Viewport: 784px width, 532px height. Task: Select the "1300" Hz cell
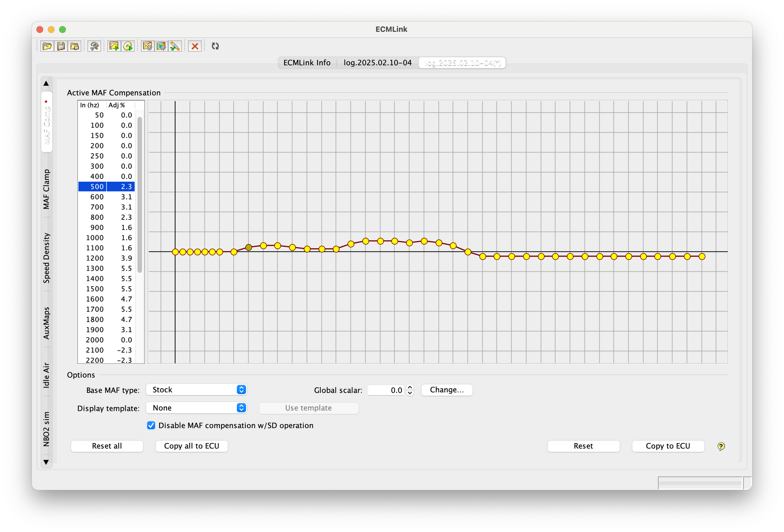tap(92, 268)
